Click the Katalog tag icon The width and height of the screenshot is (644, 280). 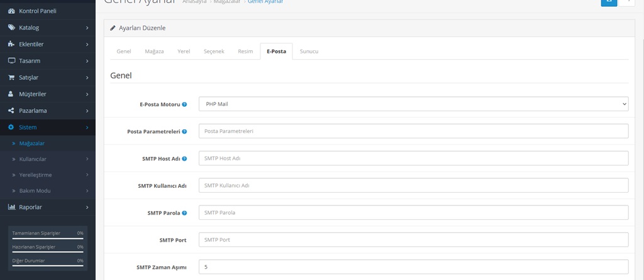pos(11,28)
